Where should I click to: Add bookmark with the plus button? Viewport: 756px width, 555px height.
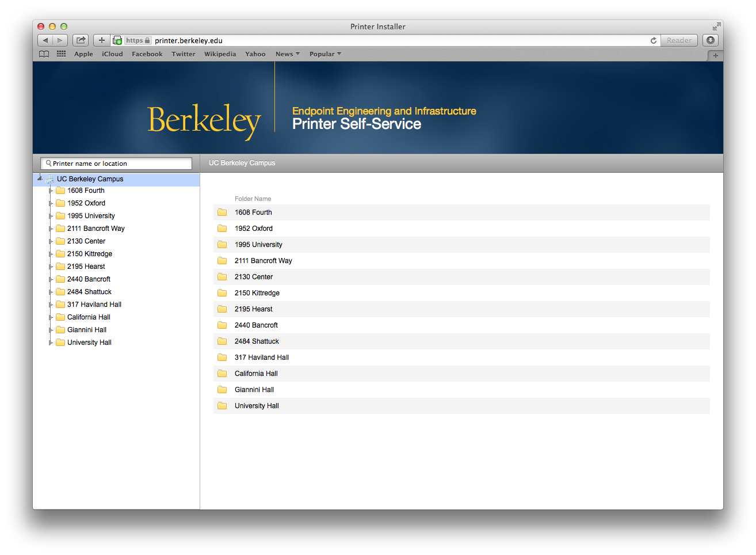(102, 40)
